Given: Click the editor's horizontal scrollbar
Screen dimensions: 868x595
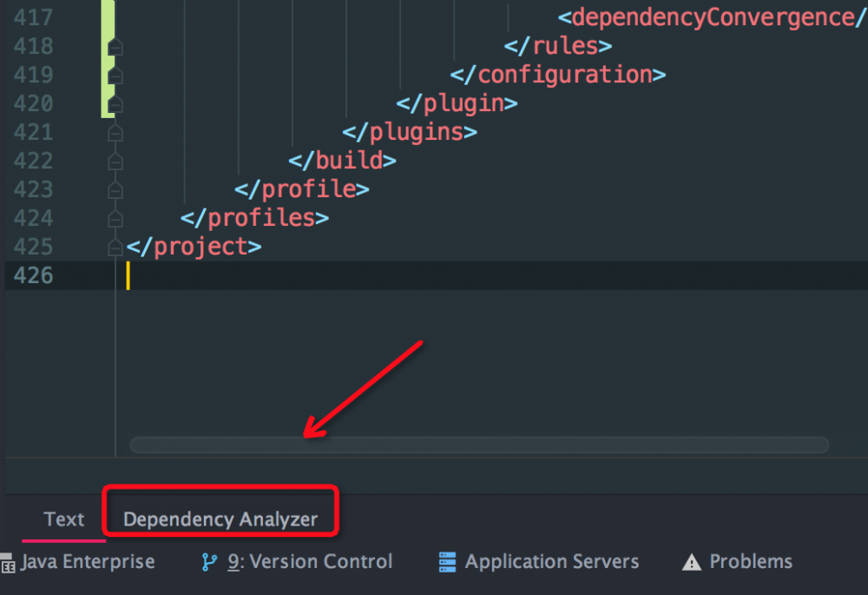Looking at the screenshot, I should [x=478, y=445].
